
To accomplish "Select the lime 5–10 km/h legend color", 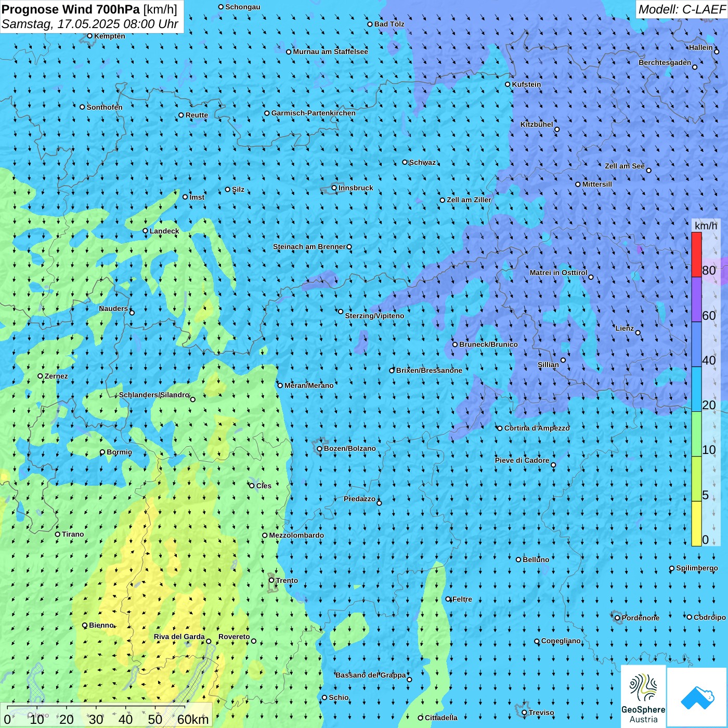I will pyautogui.click(x=696, y=479).
